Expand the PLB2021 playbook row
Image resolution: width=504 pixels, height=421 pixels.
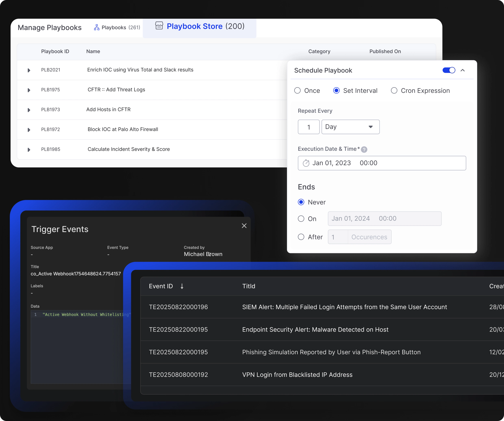coord(29,70)
